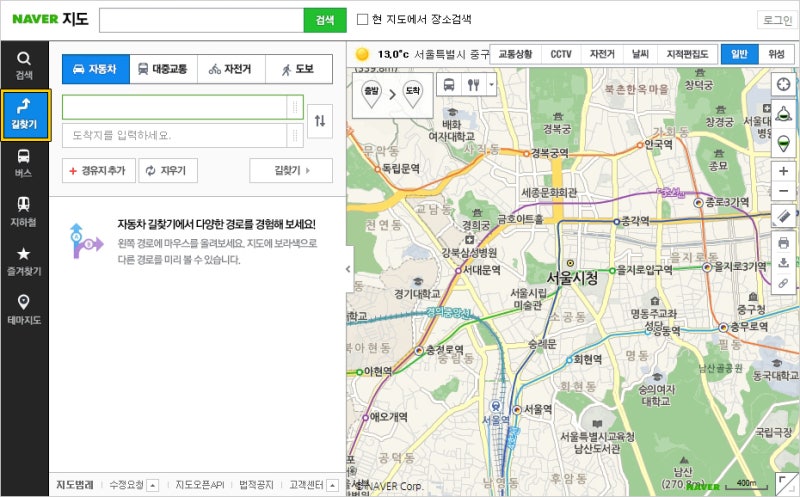Toggle 자전거 bike layer in map toolbar

(x=602, y=54)
